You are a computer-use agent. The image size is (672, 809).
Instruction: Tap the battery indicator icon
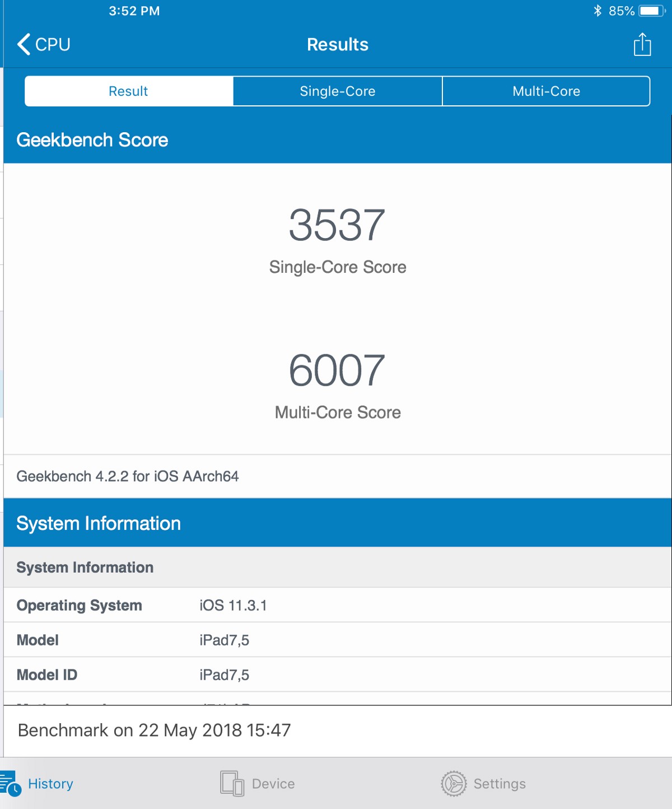click(x=652, y=11)
